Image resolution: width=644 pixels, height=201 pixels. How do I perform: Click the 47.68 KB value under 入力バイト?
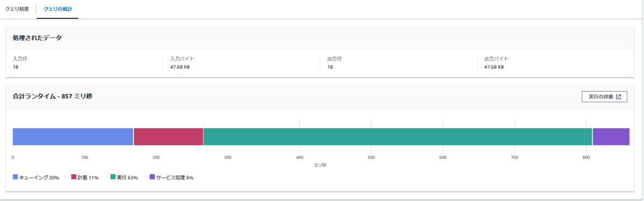pyautogui.click(x=180, y=68)
